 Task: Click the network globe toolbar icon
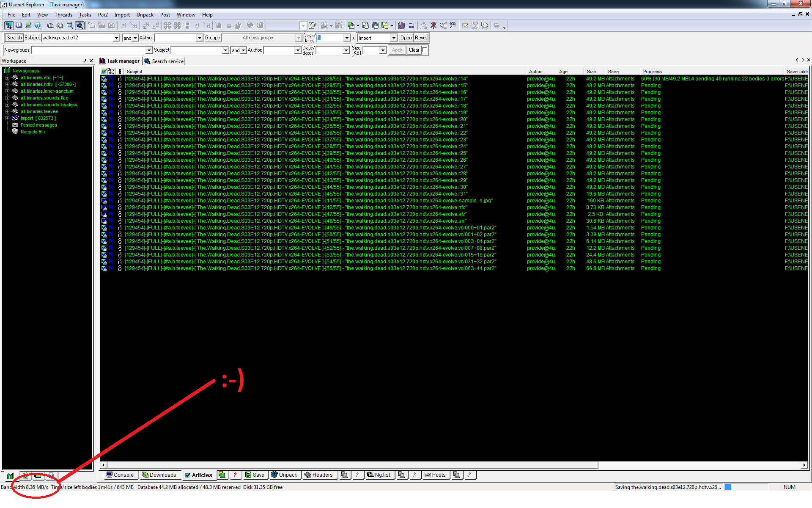38,25
